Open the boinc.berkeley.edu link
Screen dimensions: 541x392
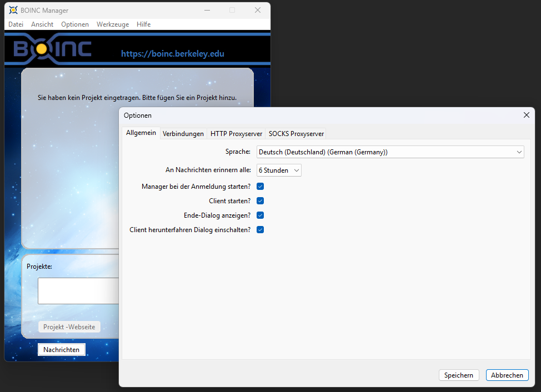(x=173, y=54)
